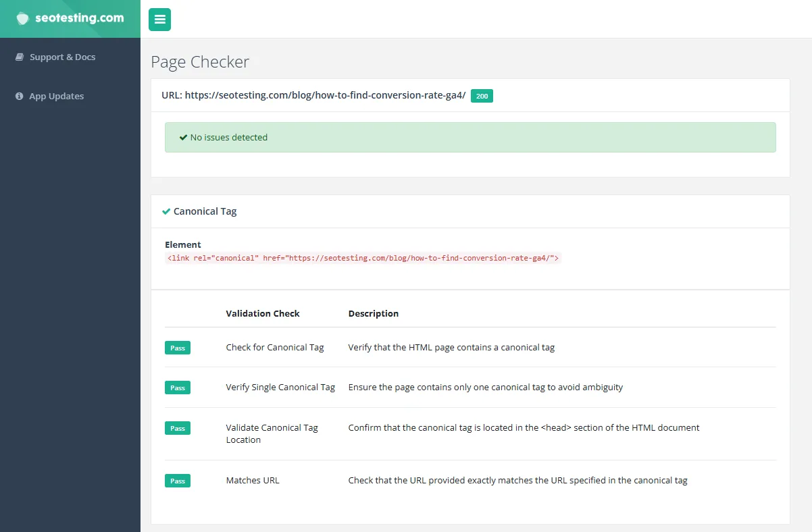812x532 pixels.
Task: Click 'Verify Single Canonical Tag' cell
Action: [280, 388]
